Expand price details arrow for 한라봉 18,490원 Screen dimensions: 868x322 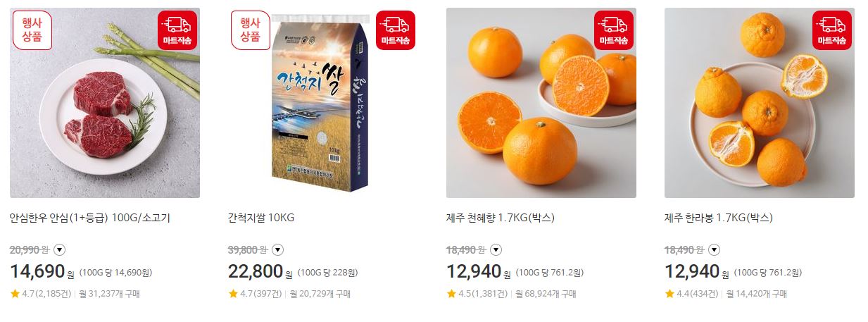tap(714, 249)
